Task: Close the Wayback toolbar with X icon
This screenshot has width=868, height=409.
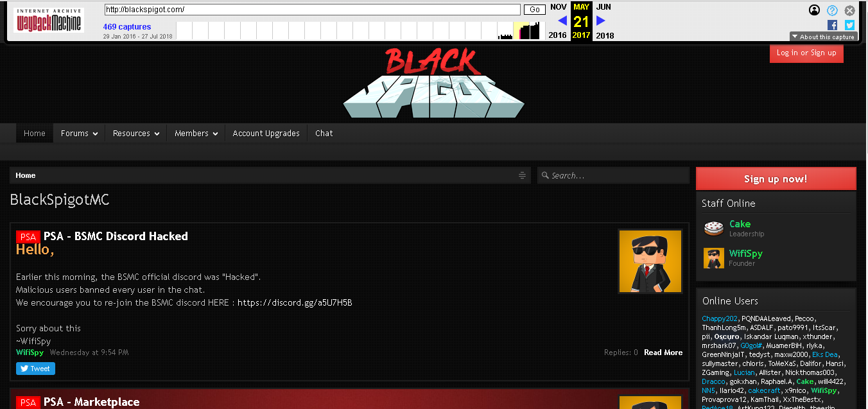Action: click(849, 10)
